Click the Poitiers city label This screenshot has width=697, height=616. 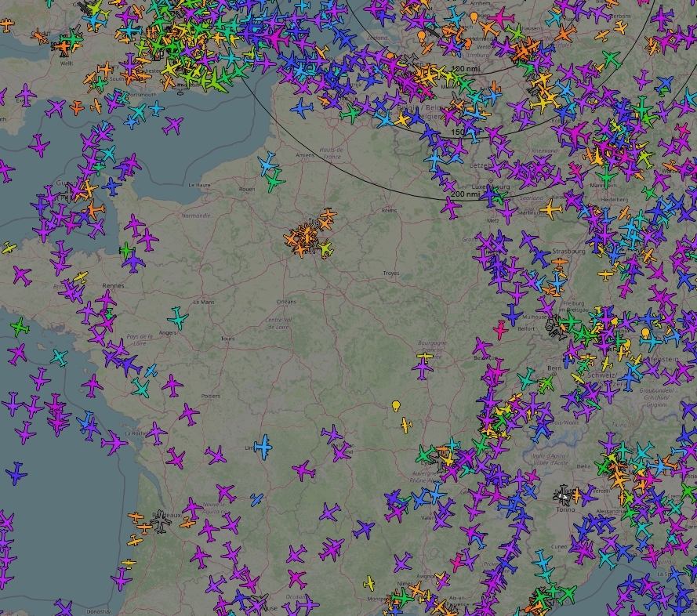211,396
